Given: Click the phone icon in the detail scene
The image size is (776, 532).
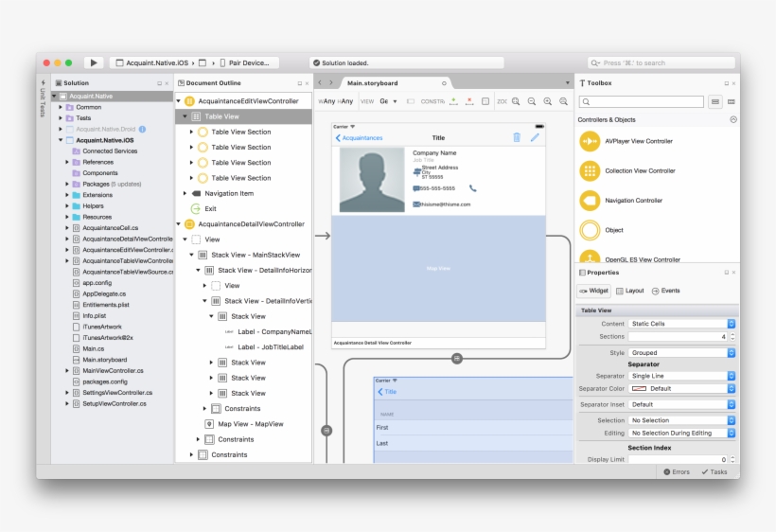Looking at the screenshot, I should [x=472, y=188].
